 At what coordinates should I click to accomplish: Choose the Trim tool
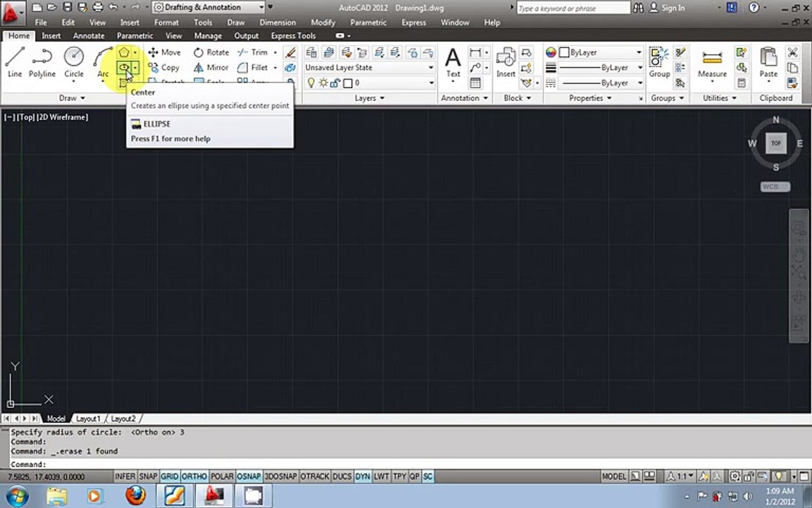click(252, 52)
